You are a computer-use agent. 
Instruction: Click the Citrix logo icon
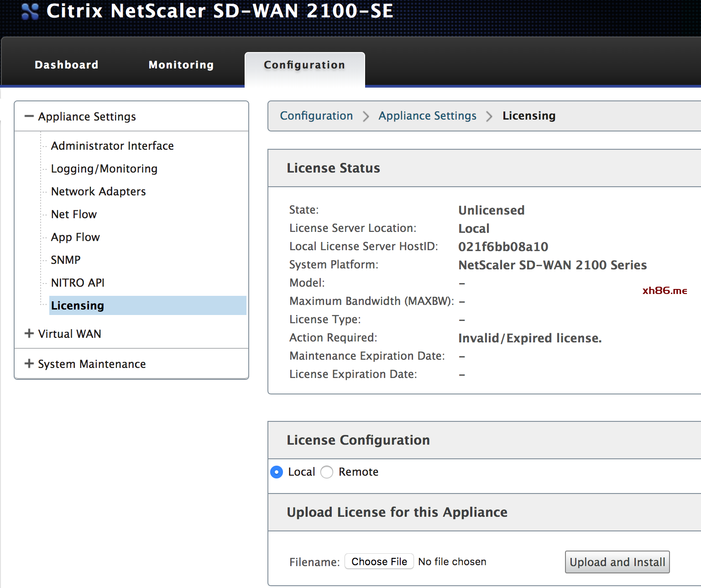[x=30, y=11]
